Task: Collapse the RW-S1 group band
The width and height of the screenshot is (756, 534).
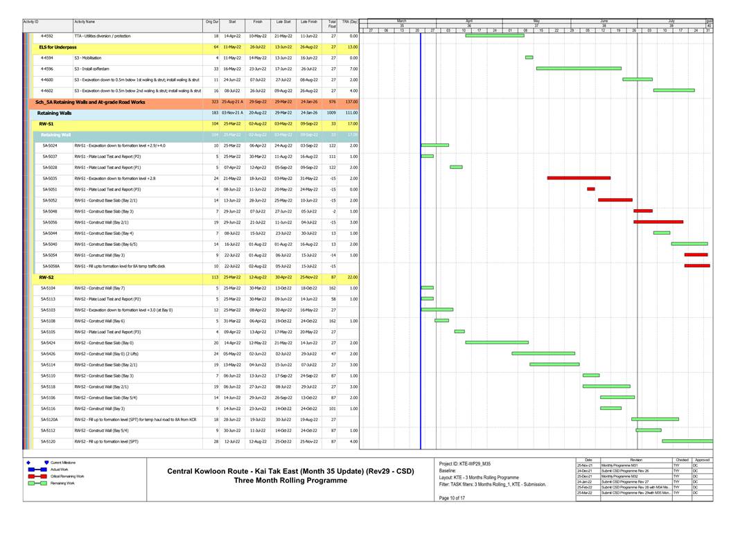Action: [48, 123]
